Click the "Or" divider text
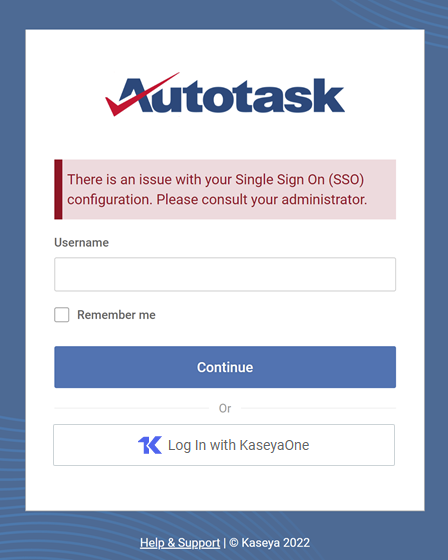Viewport: 448px width, 560px height. pos(225,408)
